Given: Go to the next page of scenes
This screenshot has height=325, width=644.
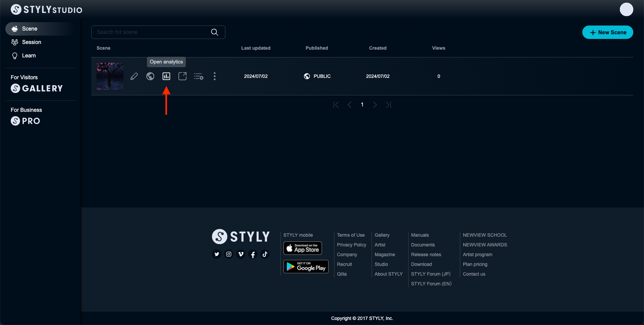Looking at the screenshot, I should (375, 104).
